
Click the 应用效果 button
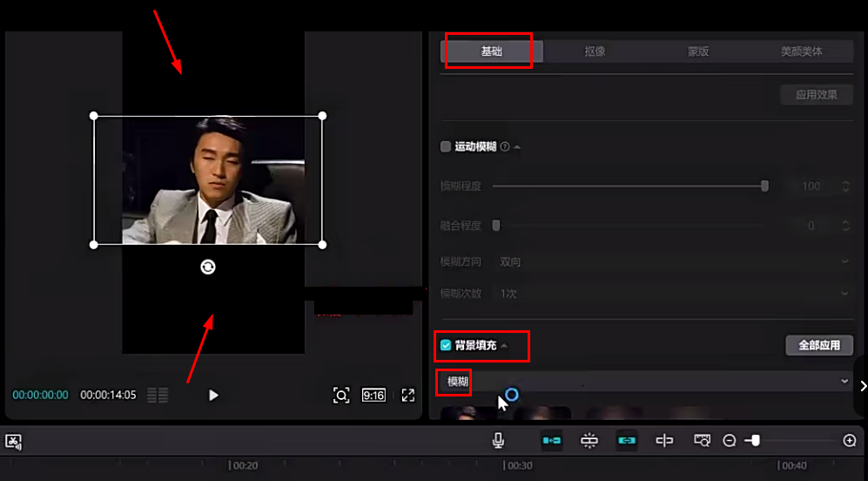[817, 95]
